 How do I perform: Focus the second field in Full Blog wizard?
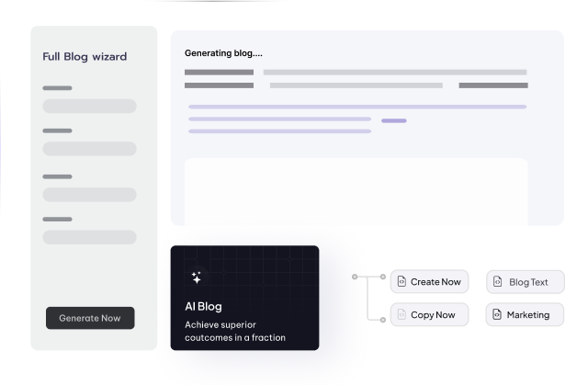(x=89, y=148)
